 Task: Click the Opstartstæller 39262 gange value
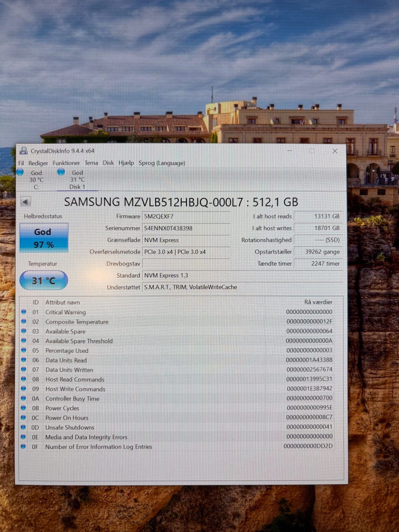pos(318,251)
